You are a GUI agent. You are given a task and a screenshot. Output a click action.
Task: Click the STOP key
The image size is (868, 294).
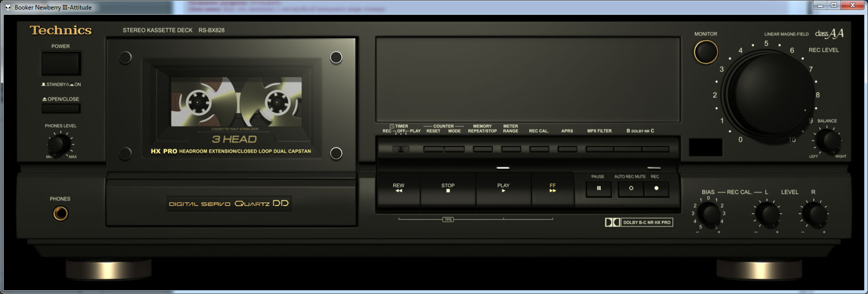pyautogui.click(x=448, y=189)
